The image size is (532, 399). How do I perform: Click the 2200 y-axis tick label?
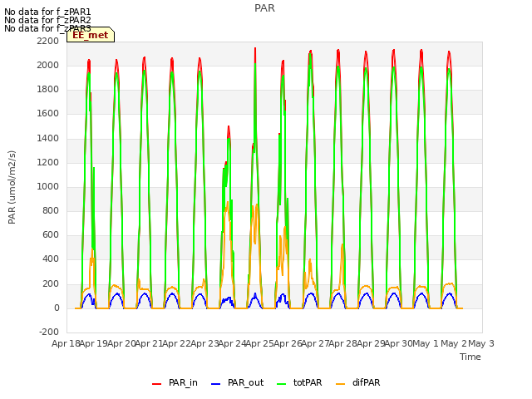[x=48, y=41]
